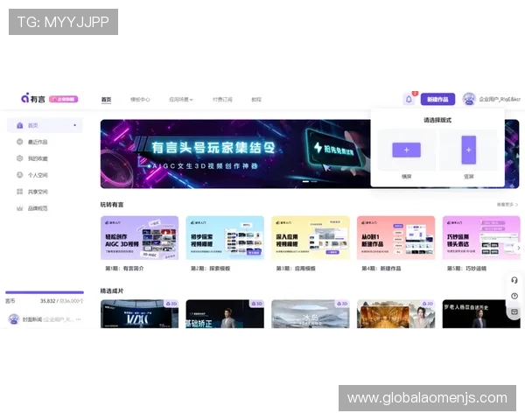Open the 教程 tab
525x420 pixels.
click(x=256, y=100)
